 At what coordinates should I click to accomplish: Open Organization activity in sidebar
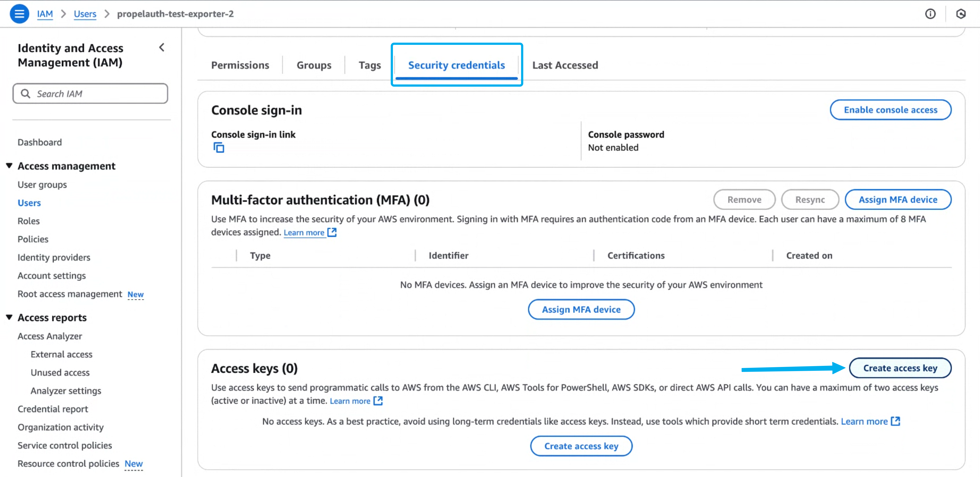coord(60,427)
